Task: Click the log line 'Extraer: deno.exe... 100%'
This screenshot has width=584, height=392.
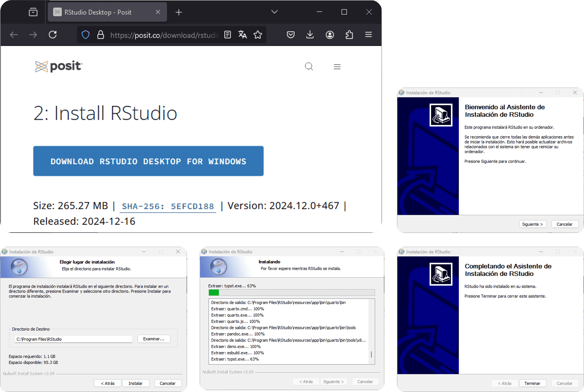Action: (236, 347)
